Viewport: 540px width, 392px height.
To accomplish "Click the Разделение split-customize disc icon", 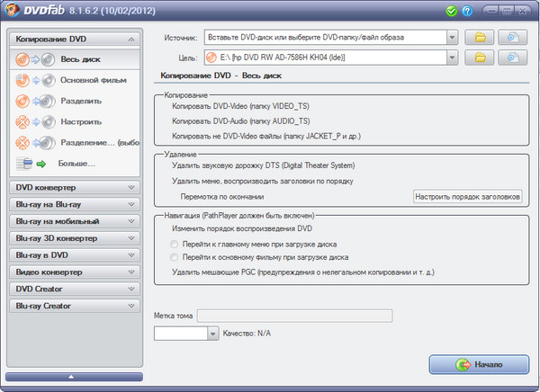I will point(35,143).
